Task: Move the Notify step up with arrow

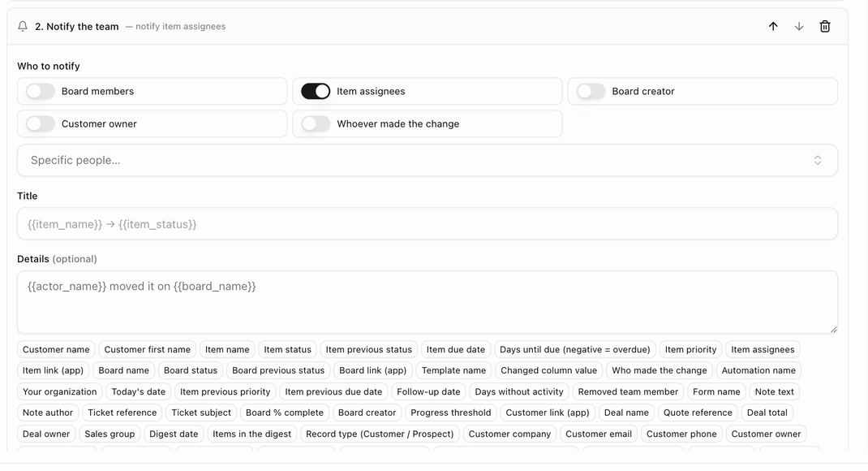Action: point(773,26)
